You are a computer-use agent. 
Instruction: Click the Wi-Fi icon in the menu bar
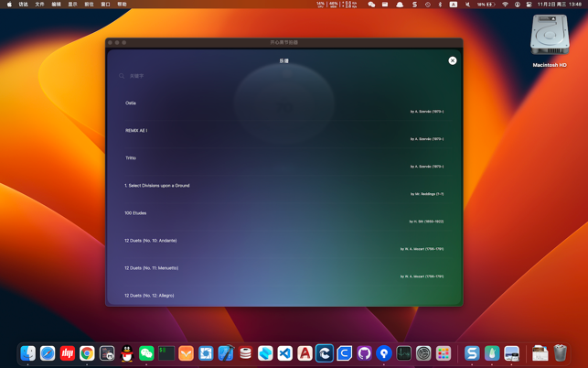coord(505,5)
